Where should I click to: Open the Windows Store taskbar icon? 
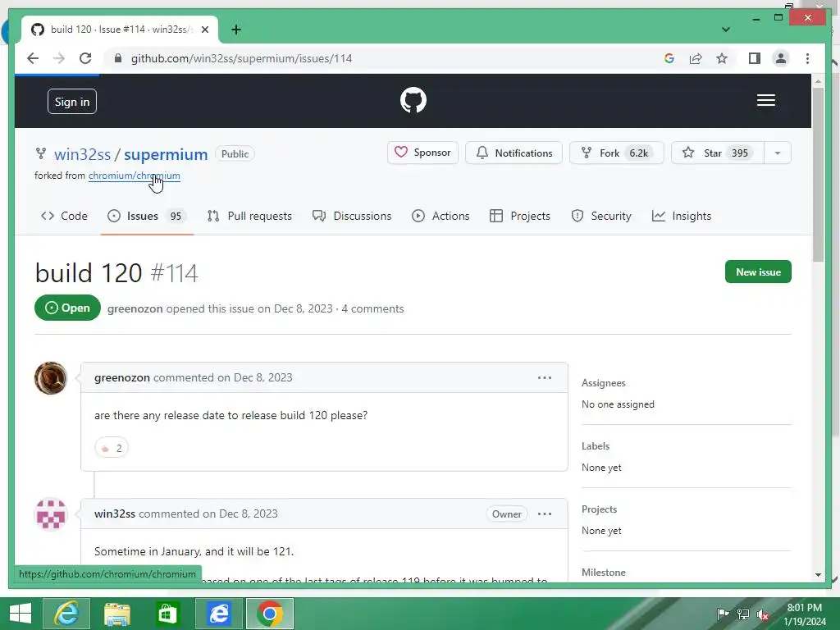point(167,614)
